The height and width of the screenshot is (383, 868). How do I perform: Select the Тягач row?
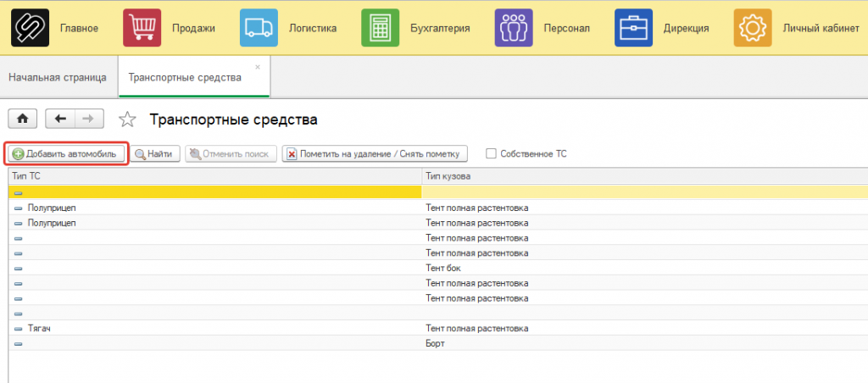pos(438,328)
